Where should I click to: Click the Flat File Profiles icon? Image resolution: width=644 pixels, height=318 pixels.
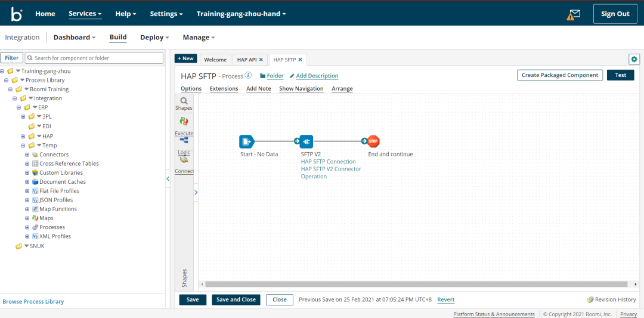coord(35,191)
